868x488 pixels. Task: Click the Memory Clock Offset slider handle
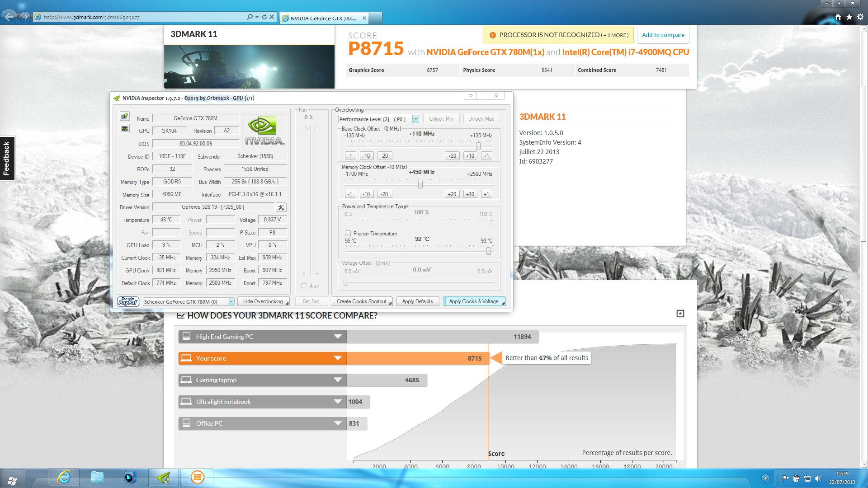tap(420, 184)
